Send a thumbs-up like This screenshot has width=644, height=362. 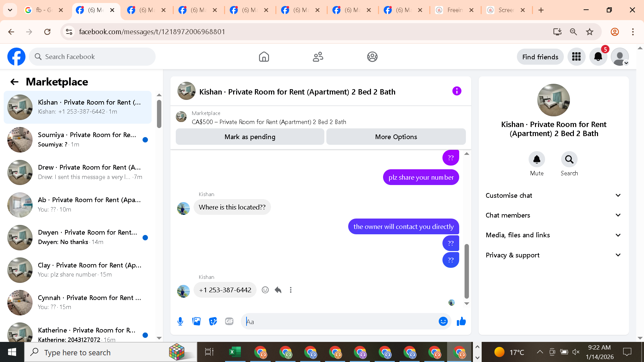[461, 321]
